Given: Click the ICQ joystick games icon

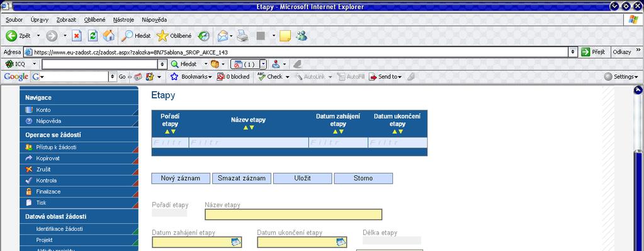Looking at the screenshot, I should pos(276,64).
